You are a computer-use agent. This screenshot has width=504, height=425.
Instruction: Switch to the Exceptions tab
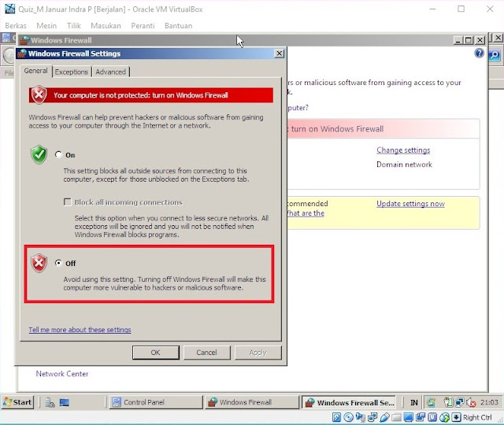[72, 72]
